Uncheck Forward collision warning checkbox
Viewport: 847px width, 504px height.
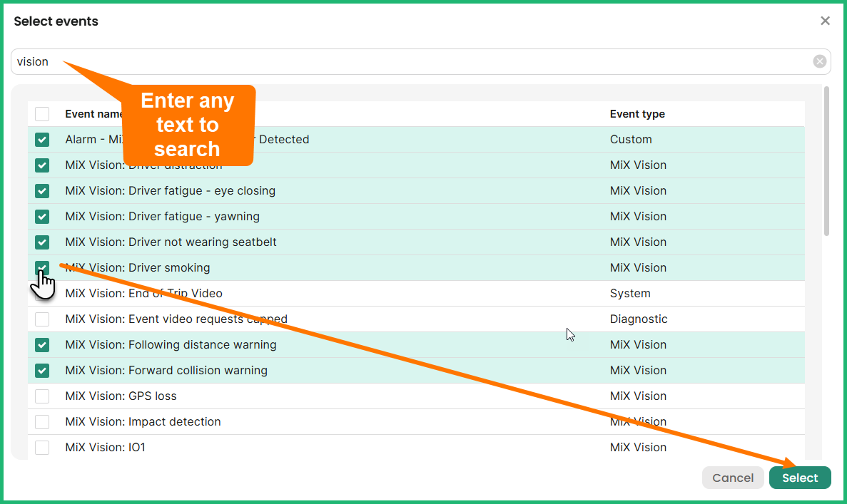(x=42, y=371)
